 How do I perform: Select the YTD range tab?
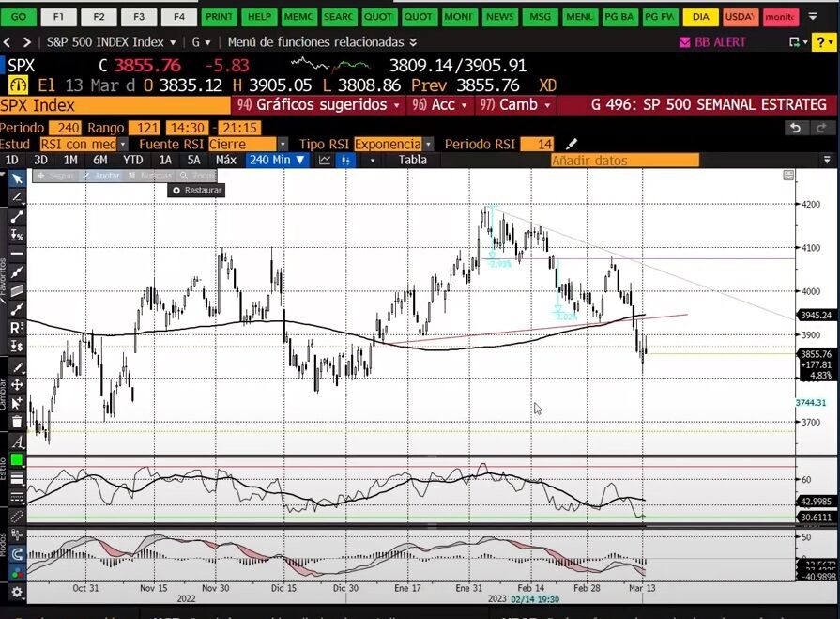tap(133, 160)
